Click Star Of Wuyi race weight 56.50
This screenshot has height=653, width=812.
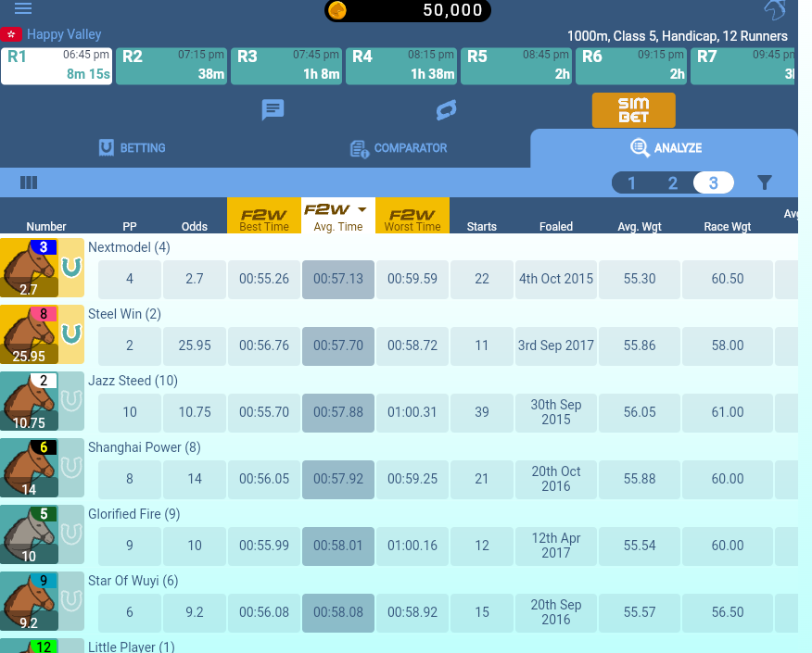point(727,613)
